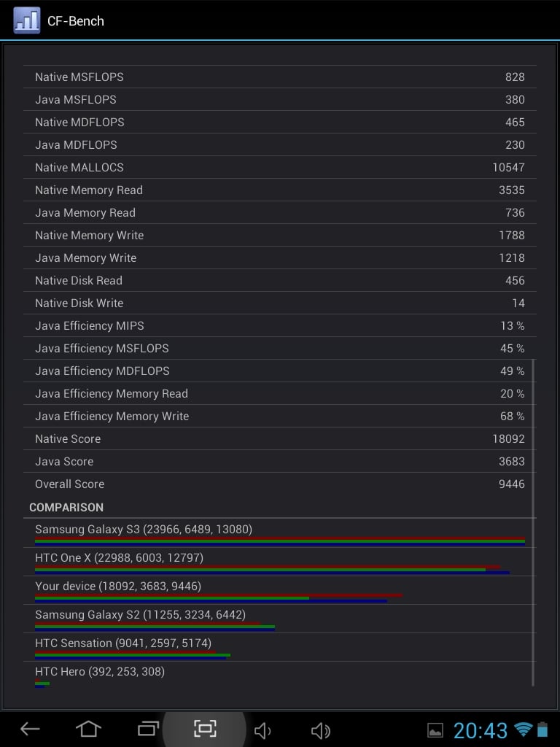
Task: Open the image notification in status bar
Action: 435,730
